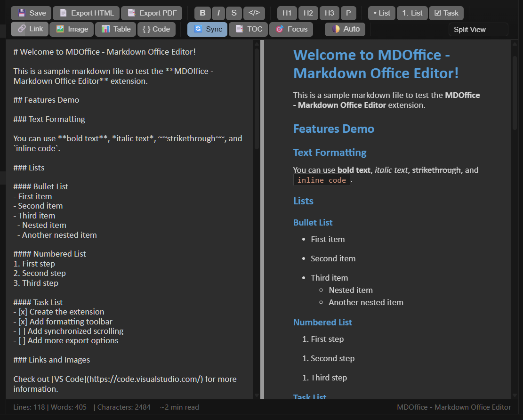Click 'Lines: 118' in status bar
The image size is (523, 420).
pos(29,407)
